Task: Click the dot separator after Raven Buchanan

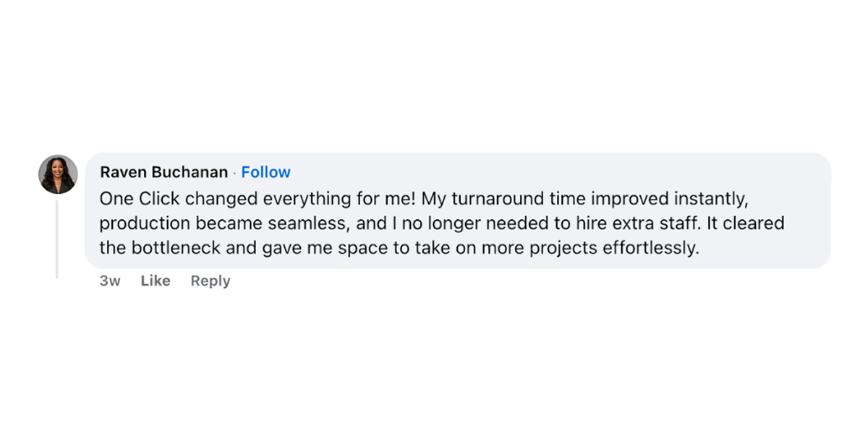Action: [235, 172]
